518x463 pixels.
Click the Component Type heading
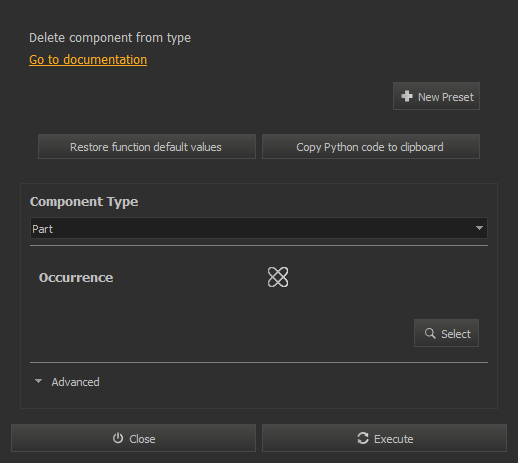coord(84,202)
